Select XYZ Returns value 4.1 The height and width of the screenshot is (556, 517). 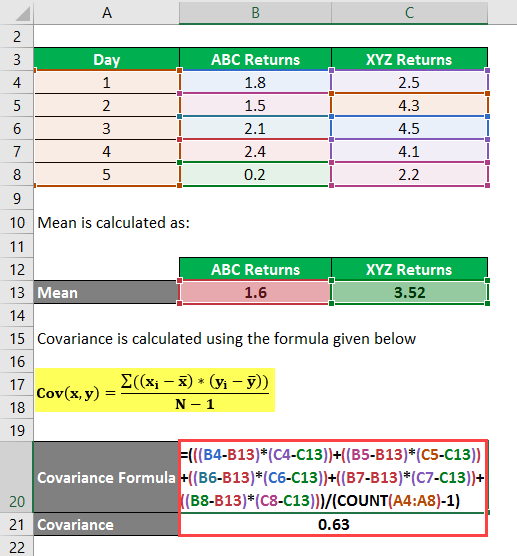point(410,151)
